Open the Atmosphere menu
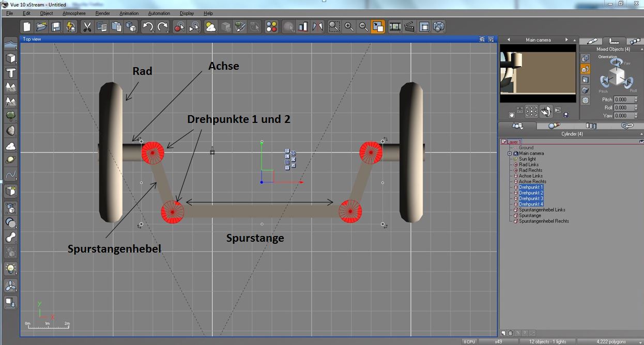 pos(74,13)
